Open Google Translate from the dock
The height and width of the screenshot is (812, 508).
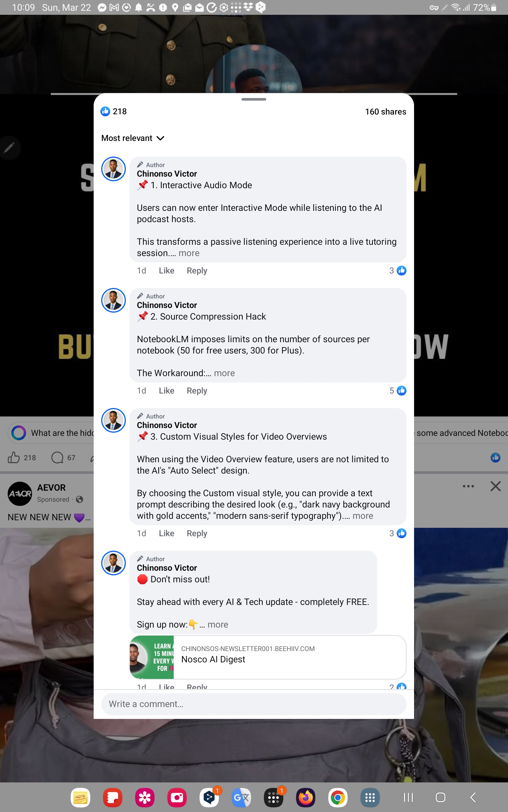point(241,797)
